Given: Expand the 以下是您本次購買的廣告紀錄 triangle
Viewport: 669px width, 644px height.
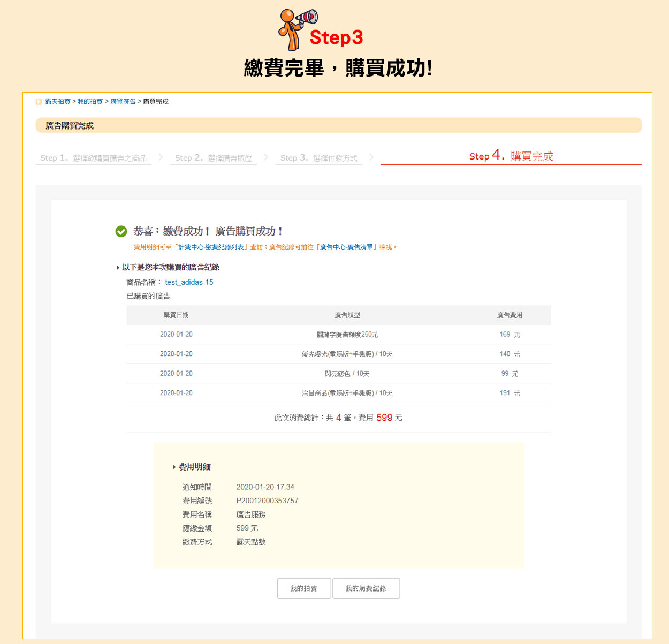Looking at the screenshot, I should pyautogui.click(x=118, y=268).
